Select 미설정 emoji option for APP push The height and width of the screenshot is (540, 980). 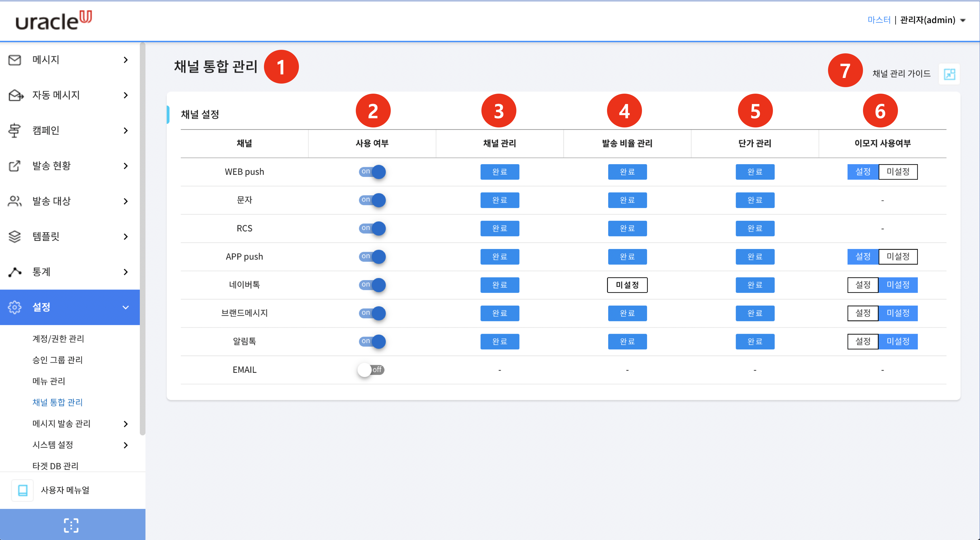tap(898, 256)
